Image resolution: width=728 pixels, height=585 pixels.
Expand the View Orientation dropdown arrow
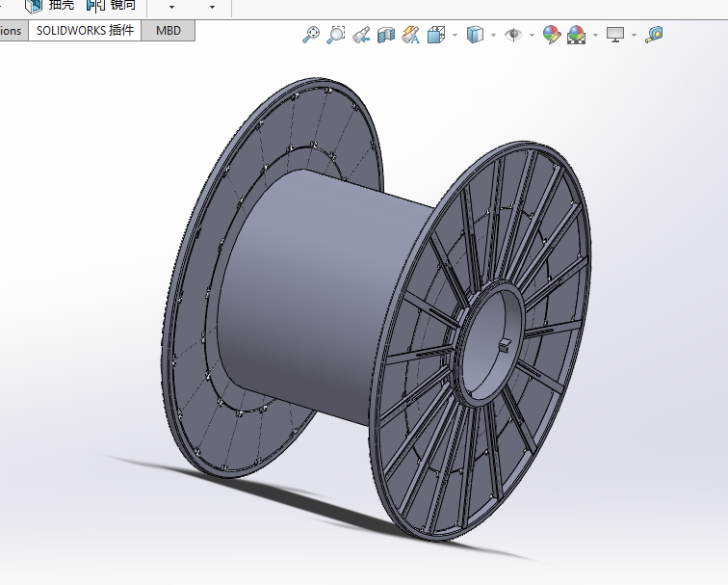pyautogui.click(x=454, y=36)
